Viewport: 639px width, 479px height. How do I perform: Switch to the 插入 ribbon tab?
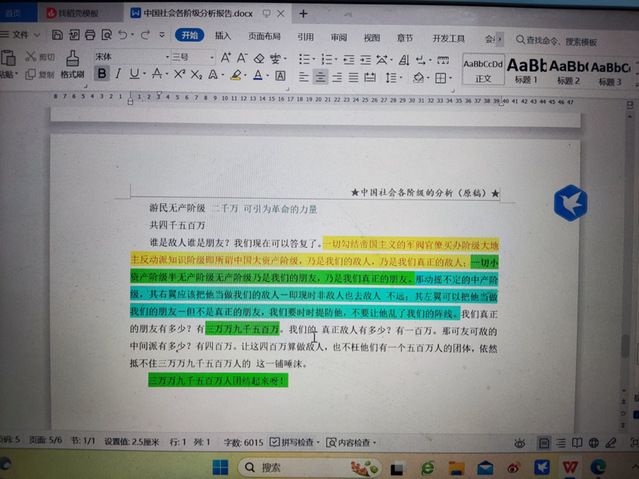(223, 37)
